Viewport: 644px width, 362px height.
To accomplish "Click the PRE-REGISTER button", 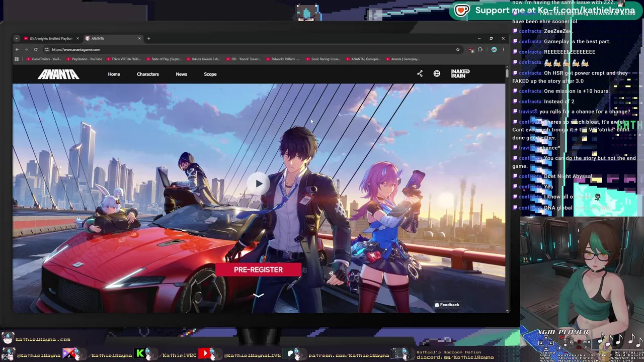I will [258, 269].
